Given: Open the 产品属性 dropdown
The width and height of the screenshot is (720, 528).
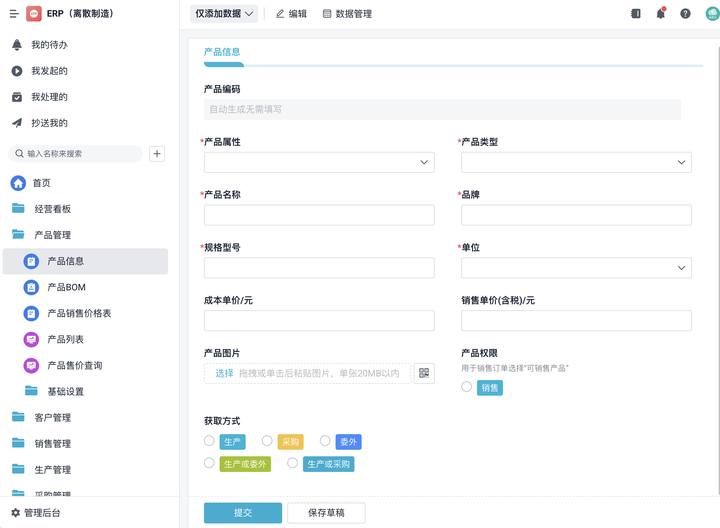Looking at the screenshot, I should [319, 162].
